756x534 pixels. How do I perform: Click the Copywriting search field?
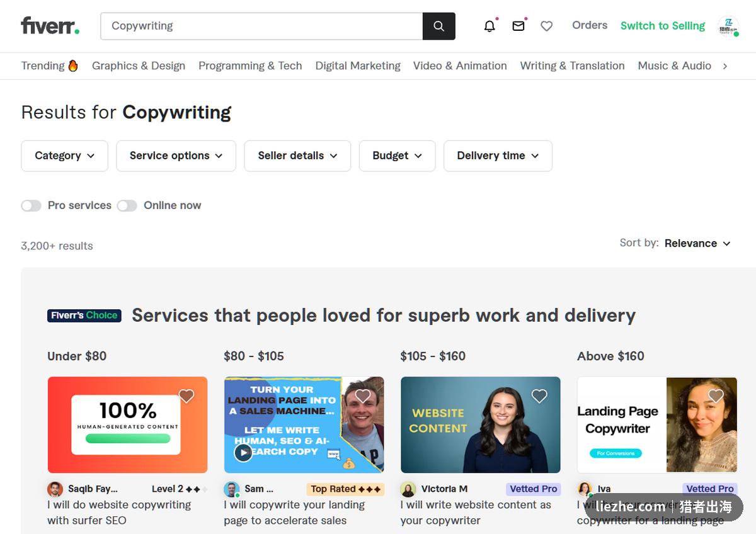pos(261,26)
